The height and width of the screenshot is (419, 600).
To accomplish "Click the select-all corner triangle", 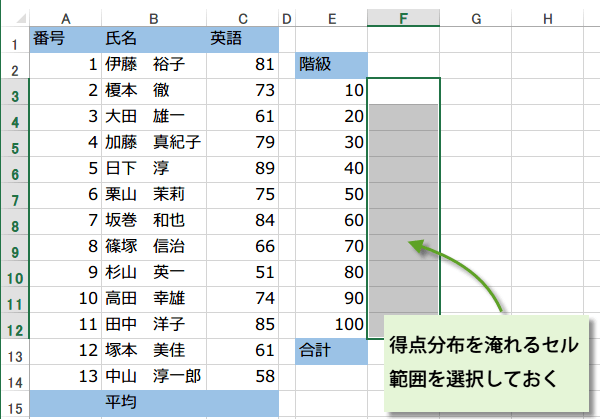I will (20, 18).
